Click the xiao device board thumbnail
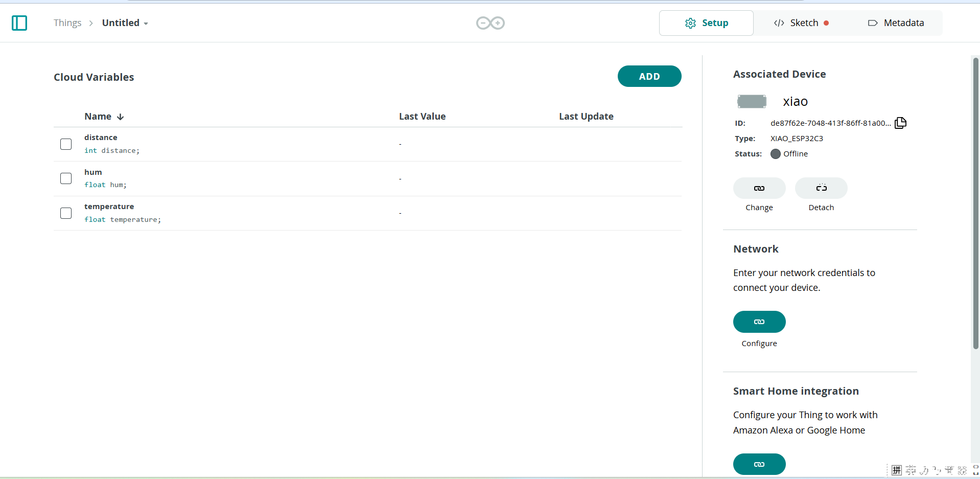This screenshot has width=980, height=479. (752, 101)
